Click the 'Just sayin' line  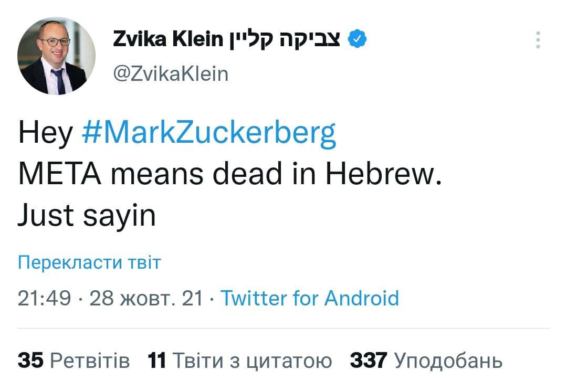point(87,216)
